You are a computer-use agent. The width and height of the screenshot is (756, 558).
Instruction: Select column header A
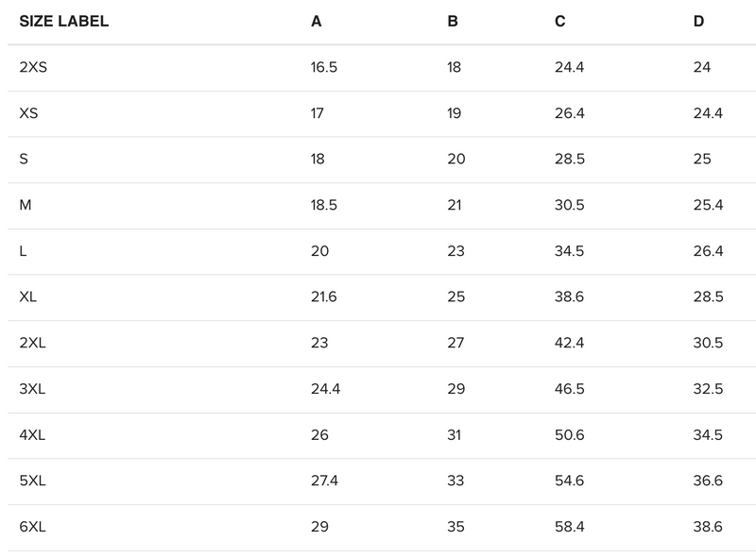[317, 21]
